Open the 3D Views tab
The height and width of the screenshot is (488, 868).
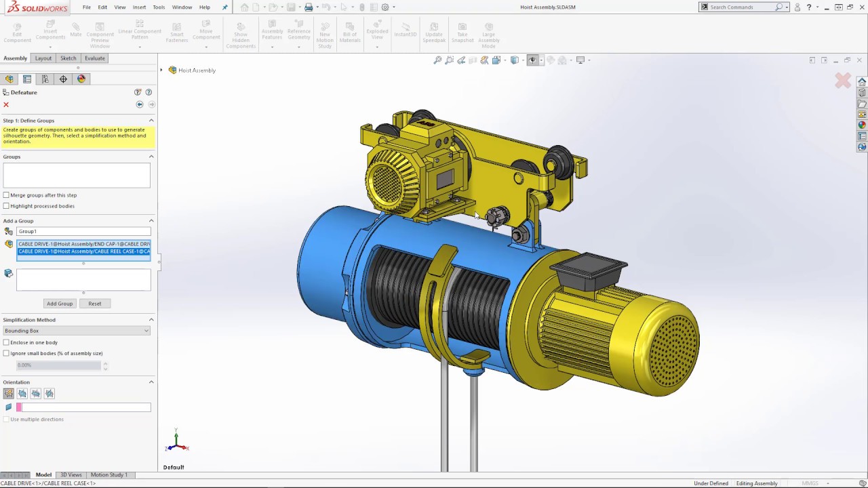[x=71, y=475]
